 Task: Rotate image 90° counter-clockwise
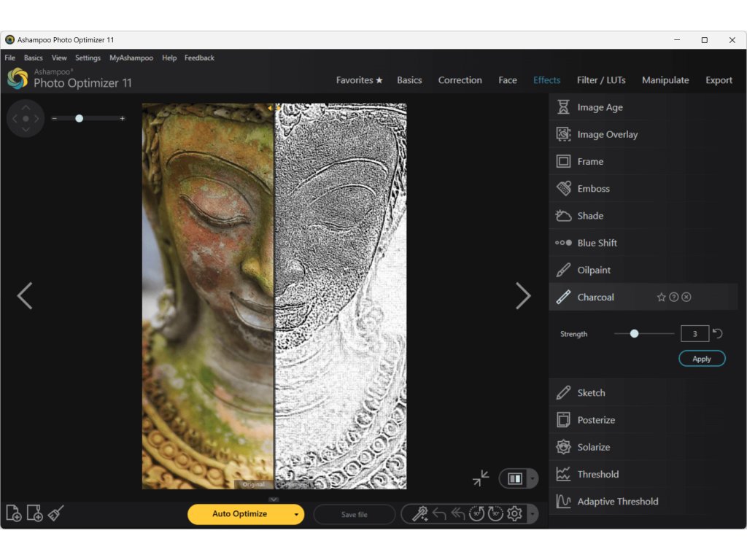click(477, 514)
